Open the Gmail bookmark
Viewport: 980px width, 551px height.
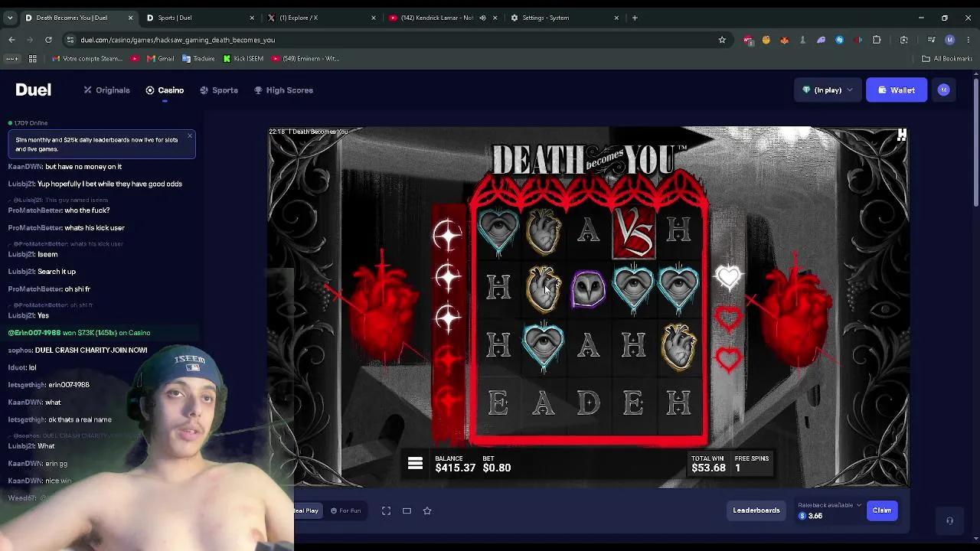(159, 58)
